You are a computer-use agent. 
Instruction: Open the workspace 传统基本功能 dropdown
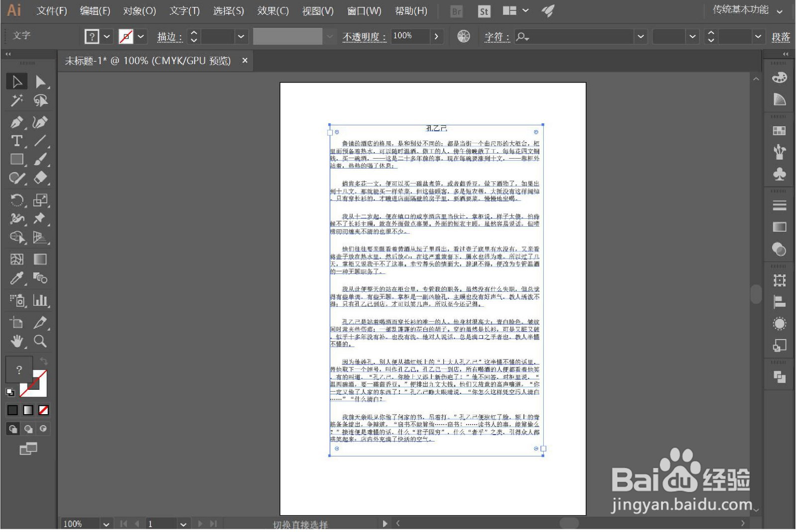point(748,10)
